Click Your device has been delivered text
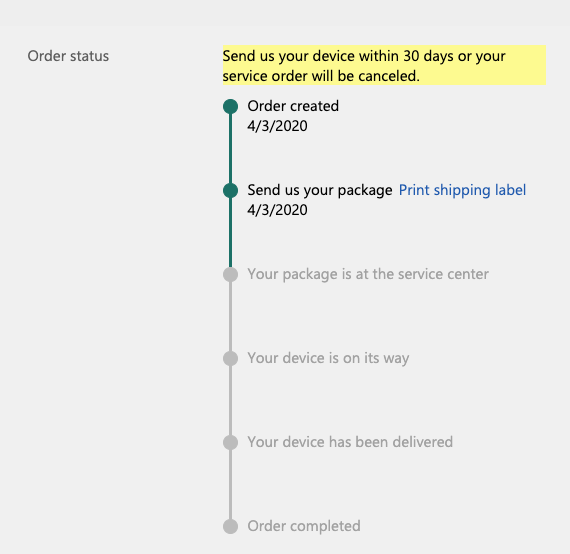This screenshot has width=570, height=554. coord(350,442)
